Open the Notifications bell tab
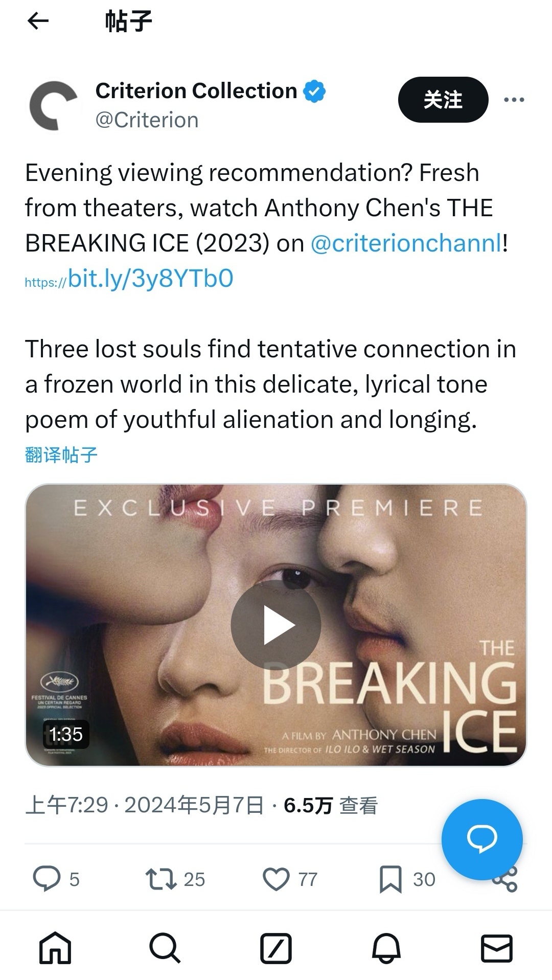552x980 pixels. pos(386,948)
